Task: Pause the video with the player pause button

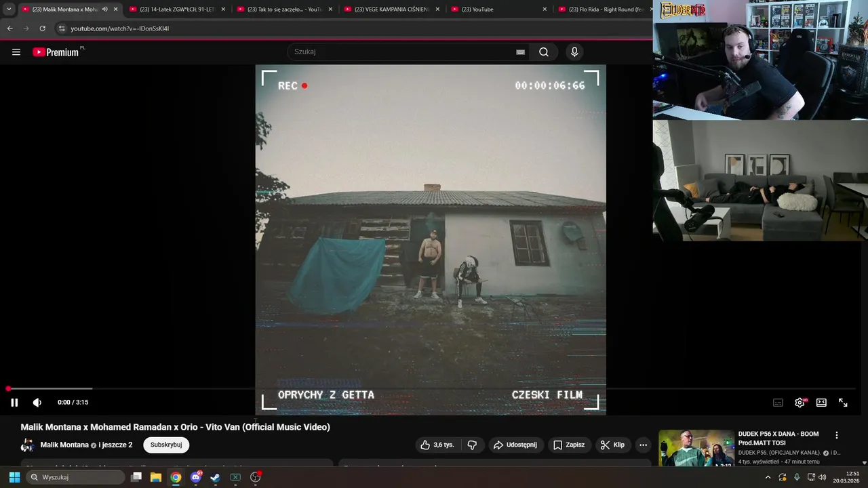Action: pos(14,402)
